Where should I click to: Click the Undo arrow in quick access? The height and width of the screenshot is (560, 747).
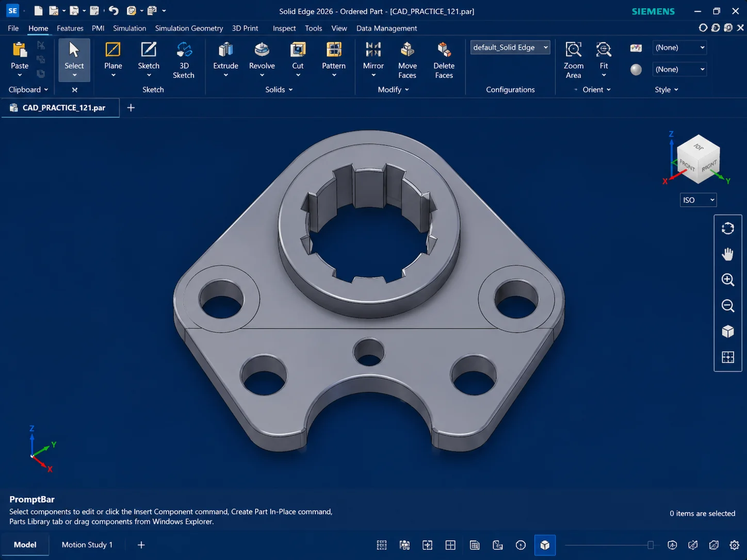[113, 10]
